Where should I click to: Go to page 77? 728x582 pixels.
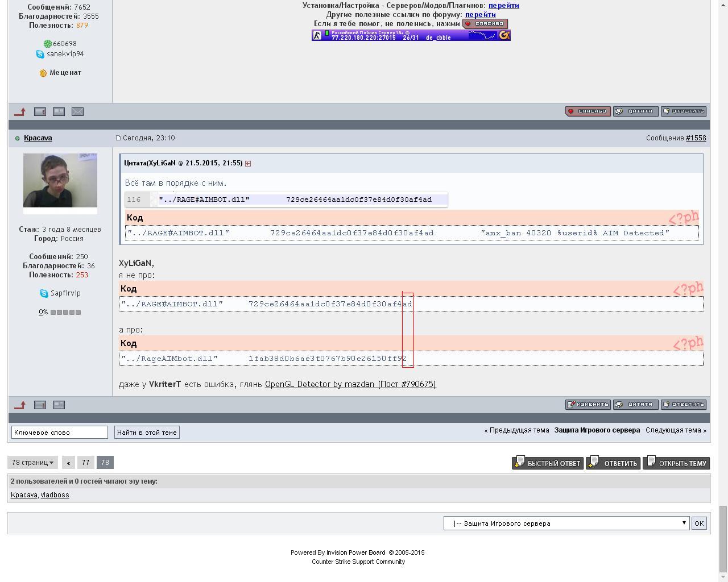(85, 463)
